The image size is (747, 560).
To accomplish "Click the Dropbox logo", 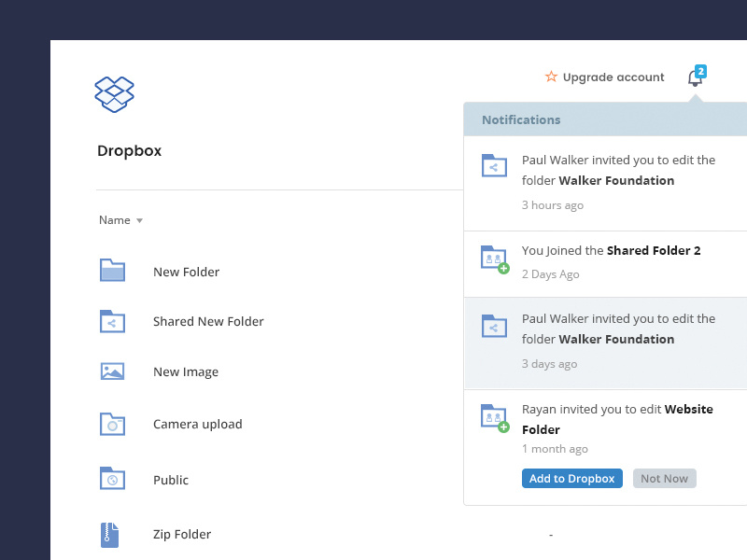I will [x=114, y=93].
